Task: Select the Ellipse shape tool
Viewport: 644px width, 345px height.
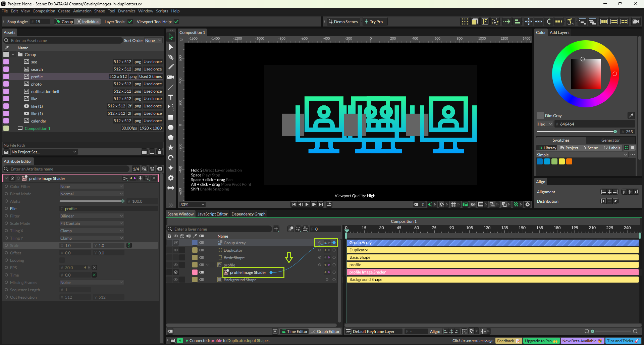Action: point(171,128)
